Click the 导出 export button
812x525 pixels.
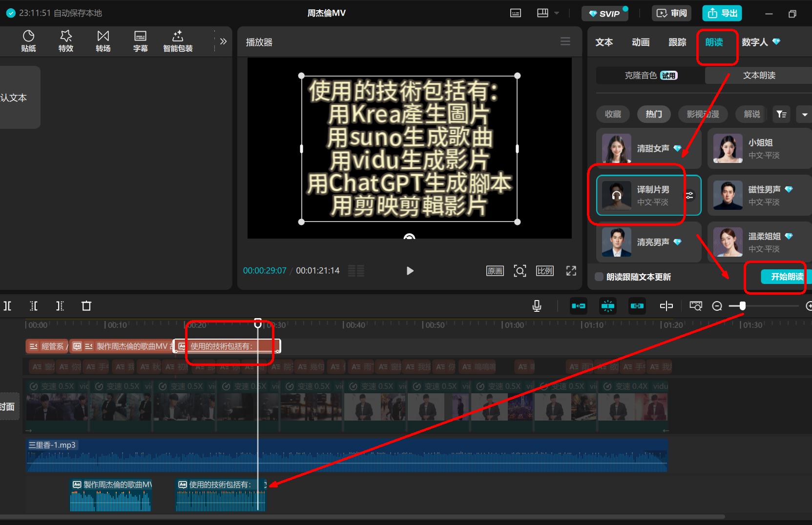coord(722,13)
